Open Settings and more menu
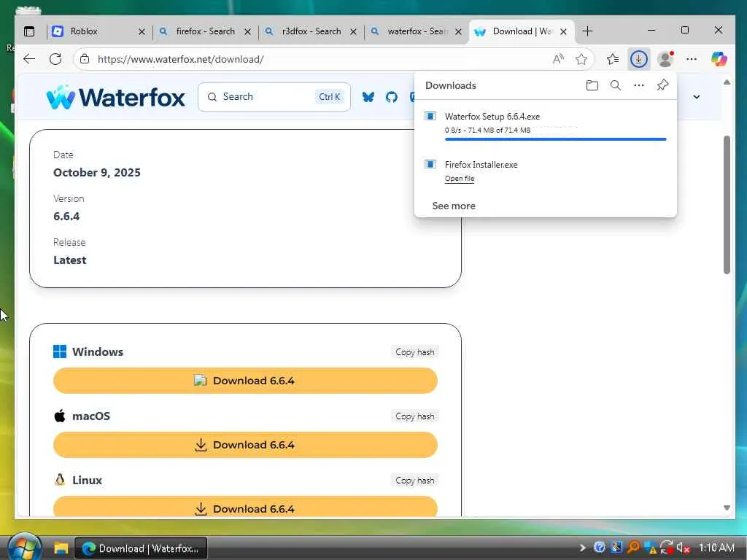Screen dimensions: 747x560 692,59
